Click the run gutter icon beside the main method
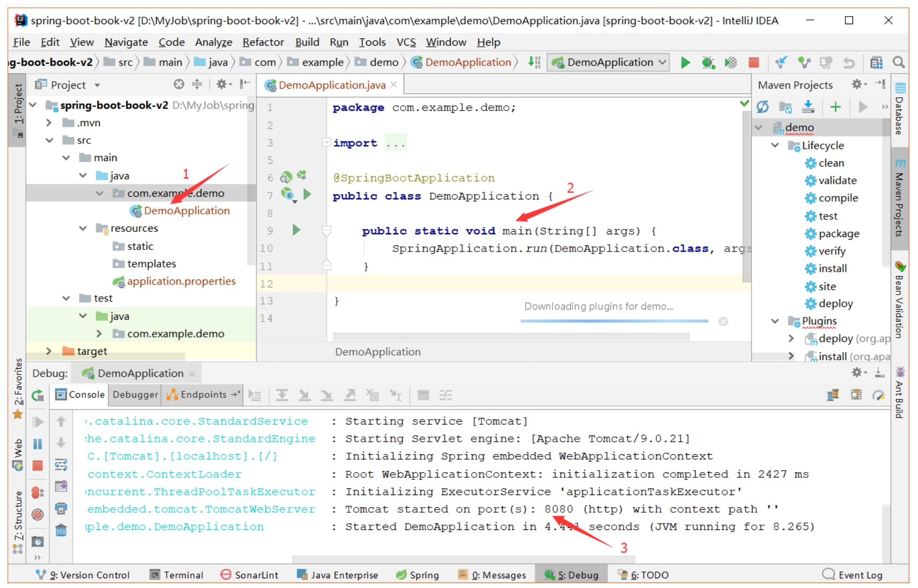This screenshot has width=918, height=588. click(296, 230)
